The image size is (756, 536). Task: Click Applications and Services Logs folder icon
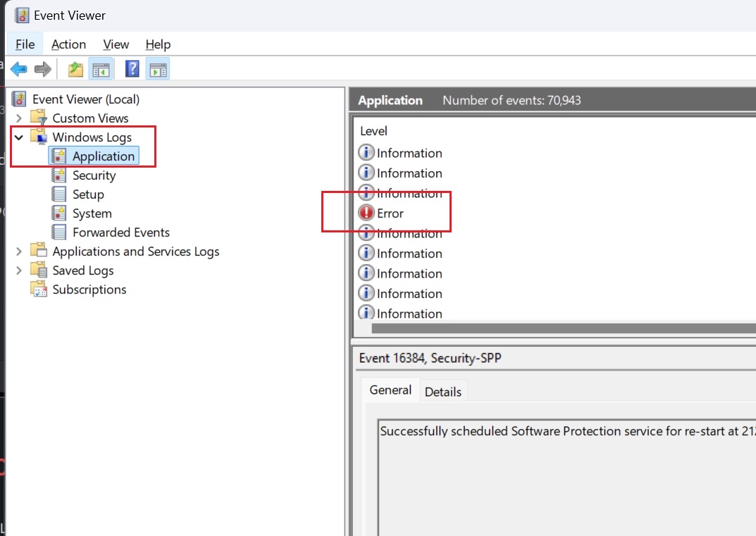click(x=39, y=251)
